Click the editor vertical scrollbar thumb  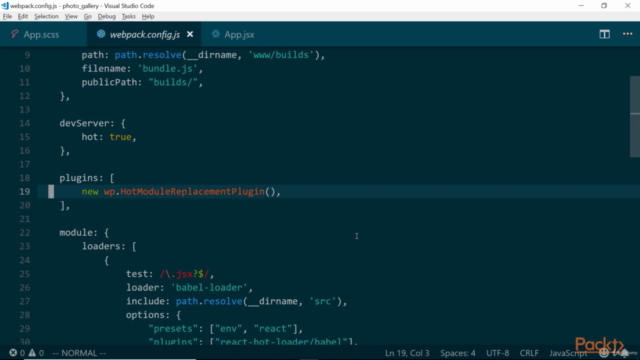635,116
